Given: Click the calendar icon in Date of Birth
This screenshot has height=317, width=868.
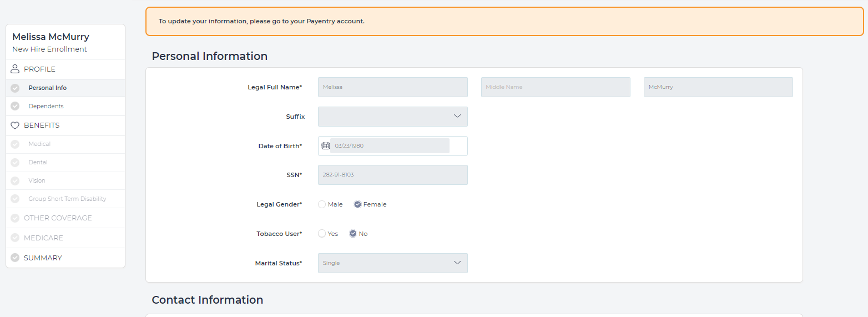Looking at the screenshot, I should pos(326,146).
